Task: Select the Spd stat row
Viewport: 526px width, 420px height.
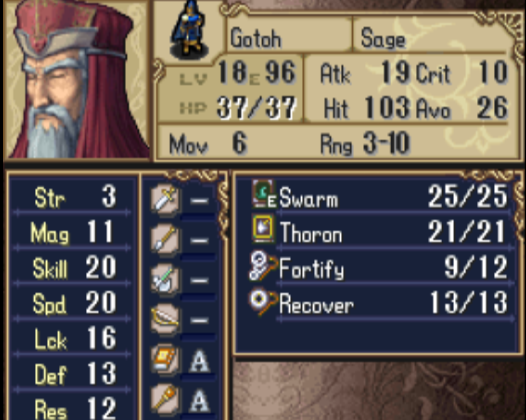Action: point(72,303)
